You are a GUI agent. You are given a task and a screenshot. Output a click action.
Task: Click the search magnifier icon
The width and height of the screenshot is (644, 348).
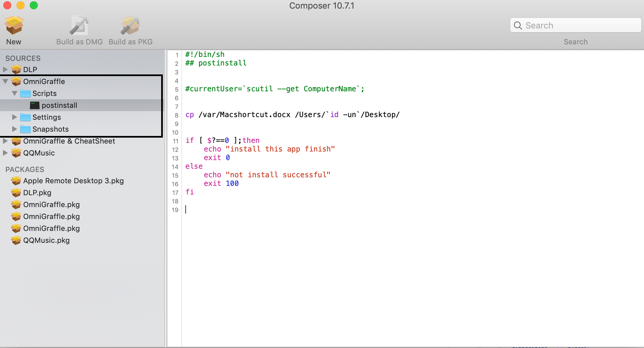click(x=518, y=25)
